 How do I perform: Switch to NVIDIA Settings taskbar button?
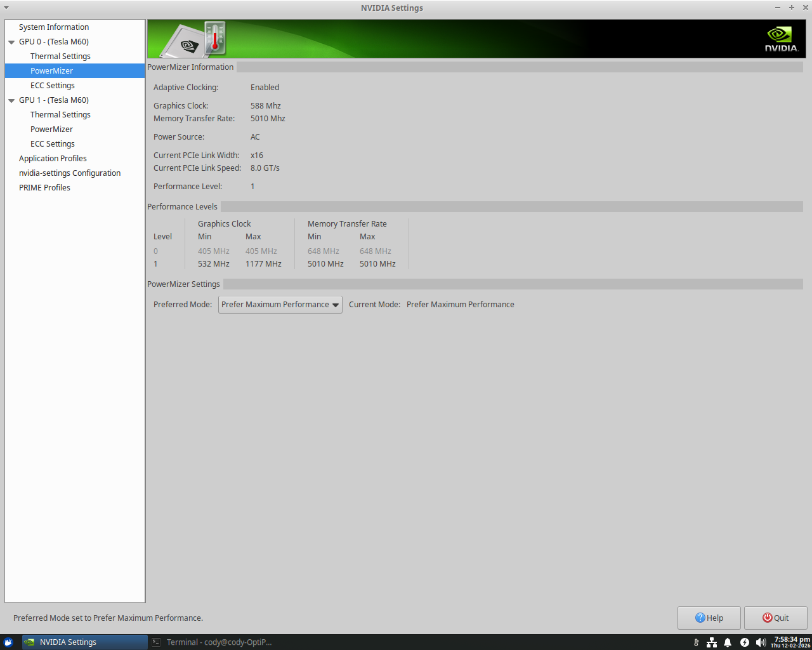85,642
